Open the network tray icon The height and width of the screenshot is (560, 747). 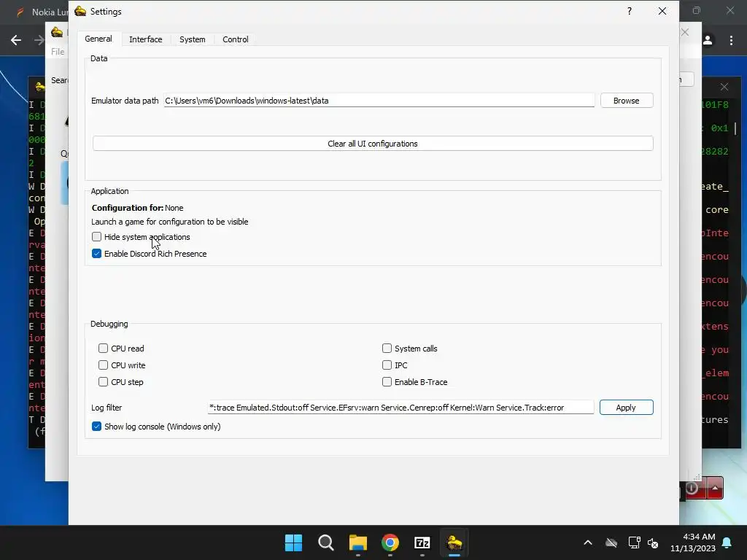[634, 542]
